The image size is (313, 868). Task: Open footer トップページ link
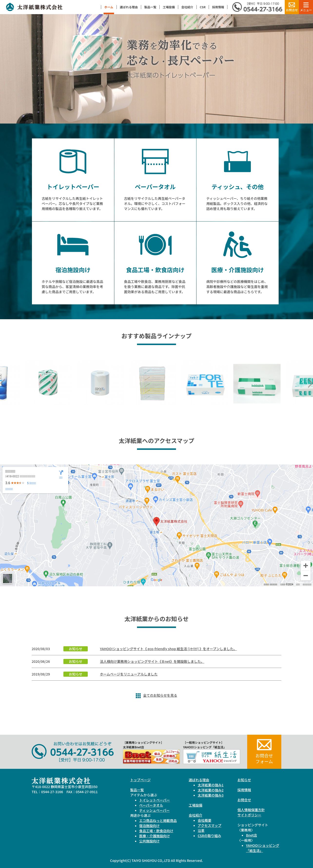[140, 780]
